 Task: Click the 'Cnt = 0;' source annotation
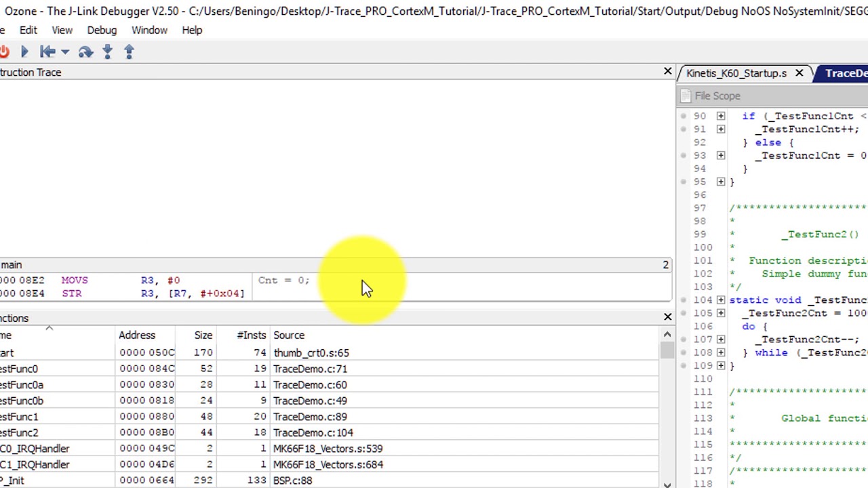pos(283,280)
